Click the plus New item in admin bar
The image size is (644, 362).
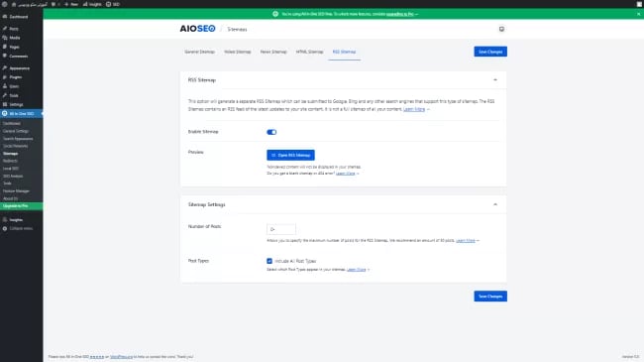[71, 4]
